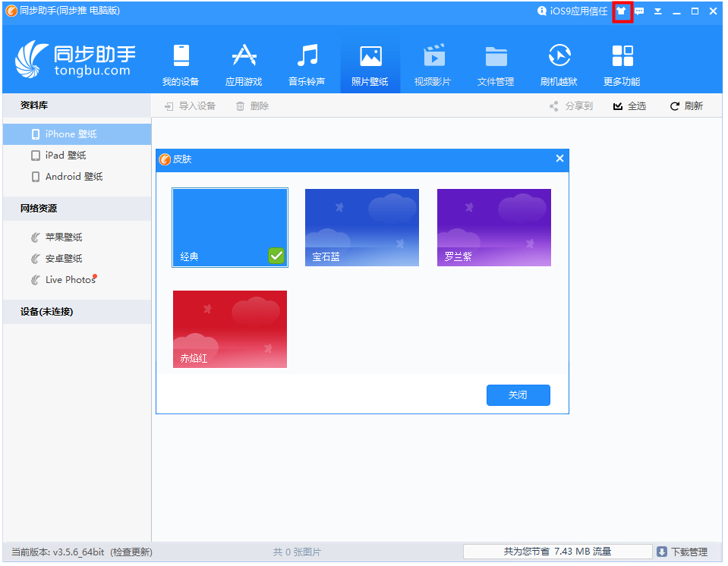The height and width of the screenshot is (566, 728).
Task: Choose the 宝石蓝 skin thumbnail
Action: [362, 228]
